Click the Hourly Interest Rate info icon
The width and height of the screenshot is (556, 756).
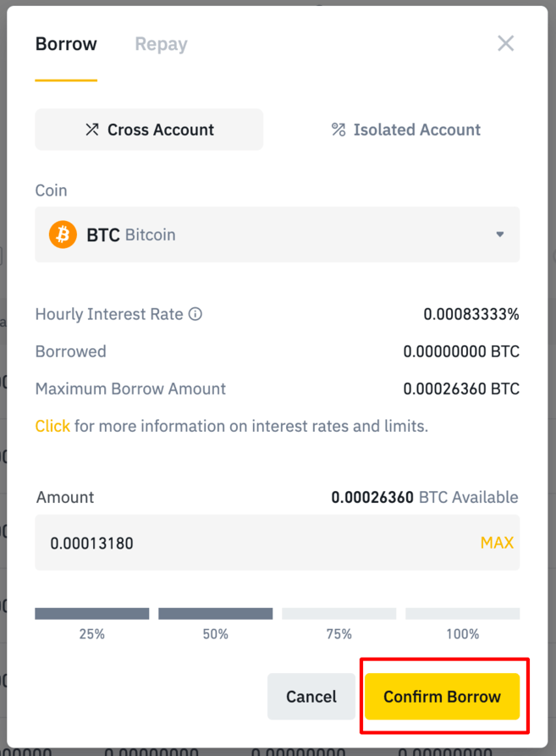tap(195, 314)
